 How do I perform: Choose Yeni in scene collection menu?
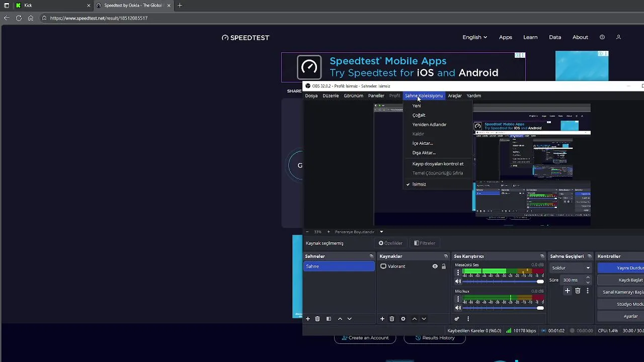tap(438, 106)
